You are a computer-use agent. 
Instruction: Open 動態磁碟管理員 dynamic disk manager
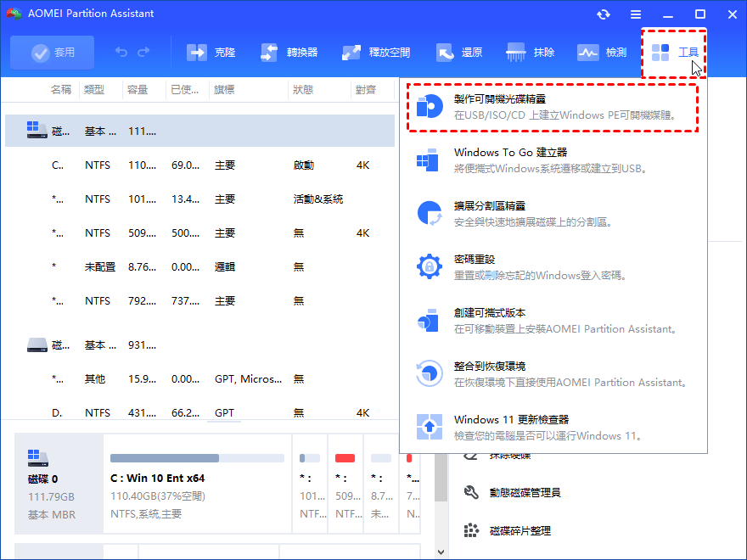coord(525,492)
